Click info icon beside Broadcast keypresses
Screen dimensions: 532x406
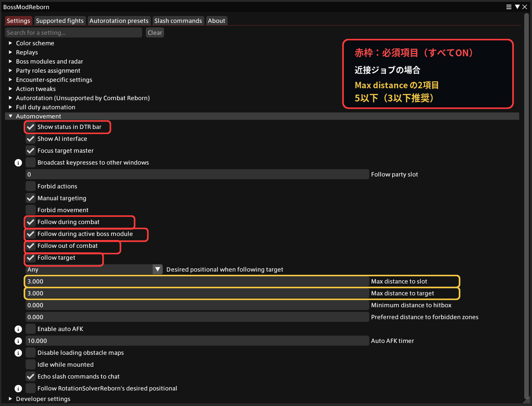(x=18, y=163)
